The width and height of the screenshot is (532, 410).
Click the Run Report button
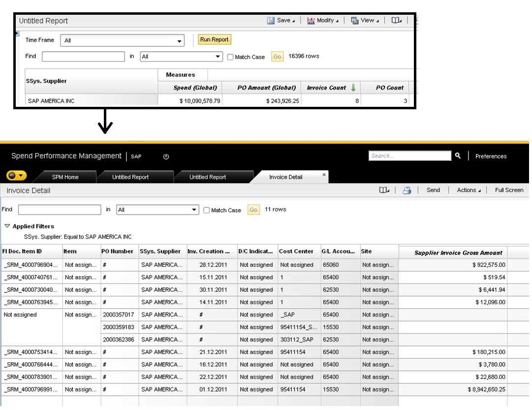pos(214,39)
